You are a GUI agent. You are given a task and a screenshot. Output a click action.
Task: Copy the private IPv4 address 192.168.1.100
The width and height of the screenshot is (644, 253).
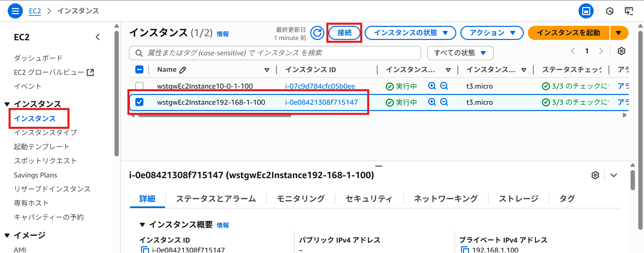point(465,250)
